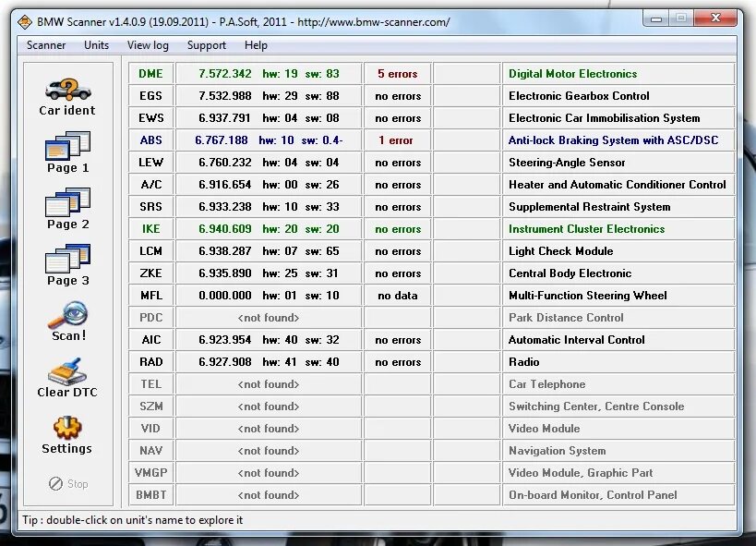Select the ZKE unit name
Viewport: 756px width, 546px height.
150,273
